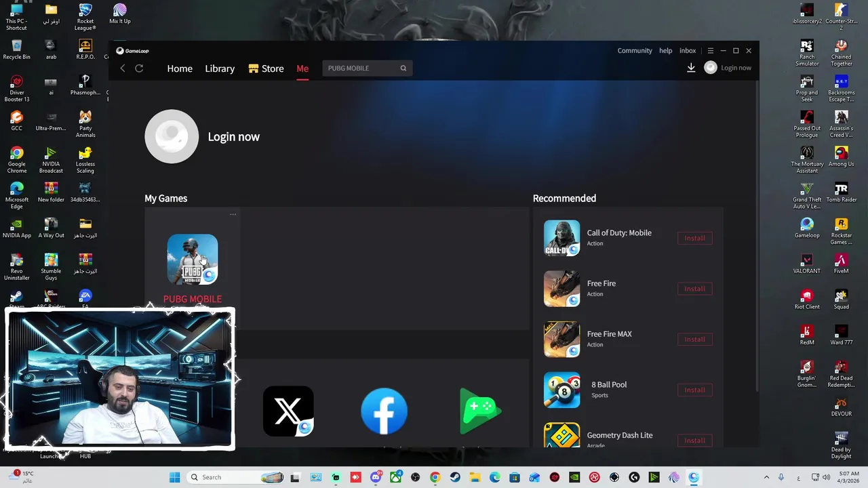Open Rockstar Games desktop shortcut

pyautogui.click(x=841, y=231)
